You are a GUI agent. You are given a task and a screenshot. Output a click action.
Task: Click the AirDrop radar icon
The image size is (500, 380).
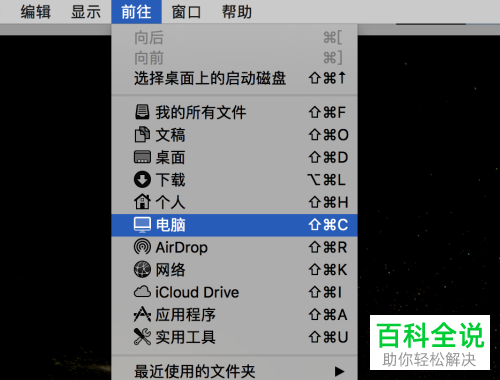click(142, 247)
